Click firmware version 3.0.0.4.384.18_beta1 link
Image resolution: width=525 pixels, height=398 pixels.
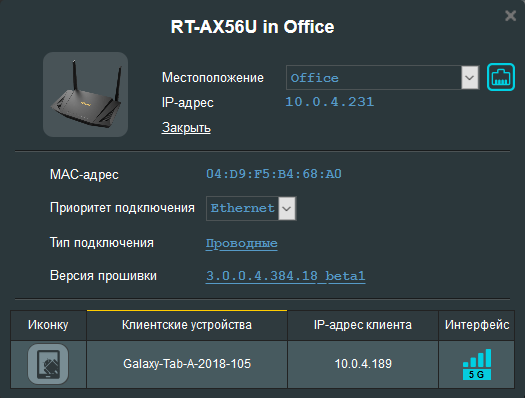(x=285, y=276)
